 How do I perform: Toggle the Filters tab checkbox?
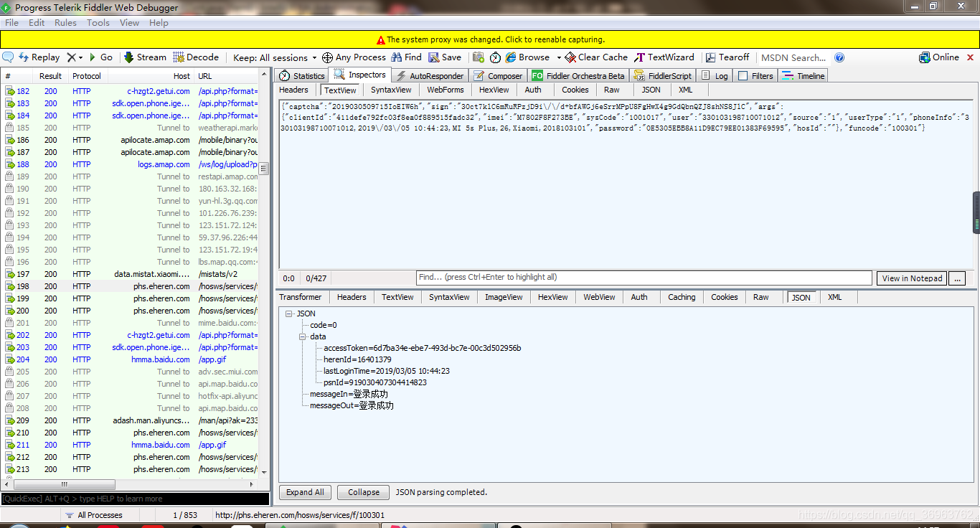pos(743,76)
